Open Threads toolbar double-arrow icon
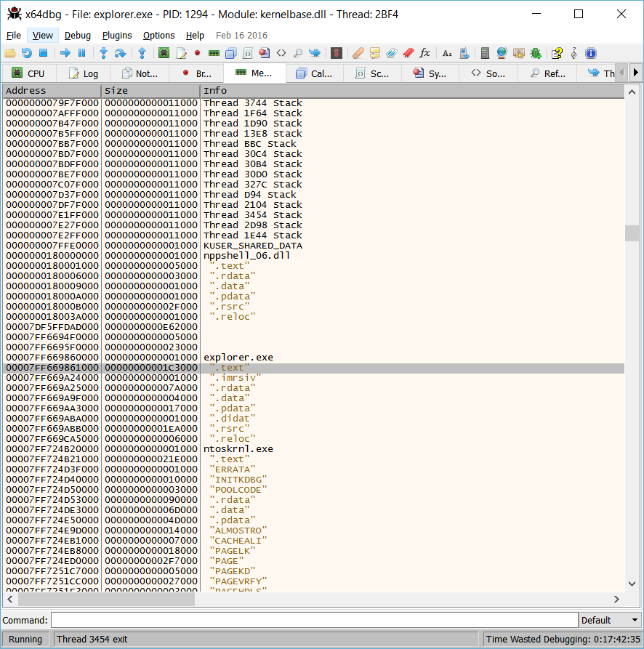 coord(315,53)
